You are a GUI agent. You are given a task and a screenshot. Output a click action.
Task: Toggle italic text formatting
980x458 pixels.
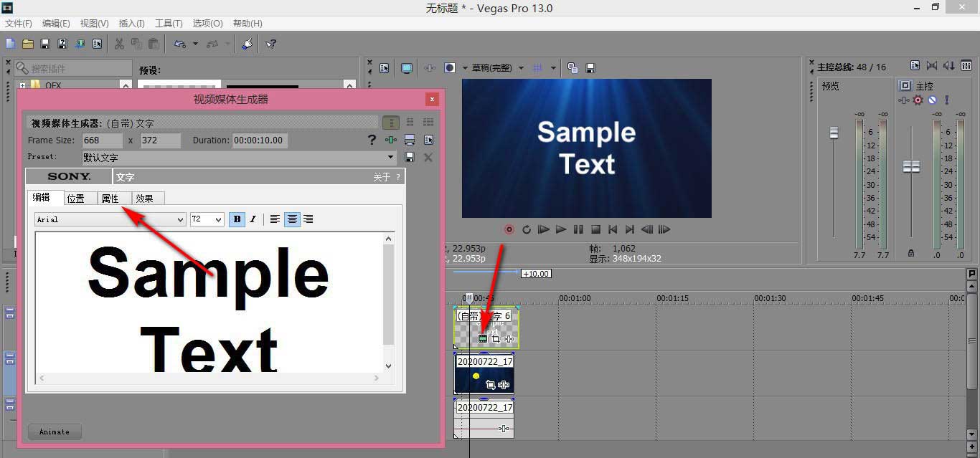click(253, 219)
